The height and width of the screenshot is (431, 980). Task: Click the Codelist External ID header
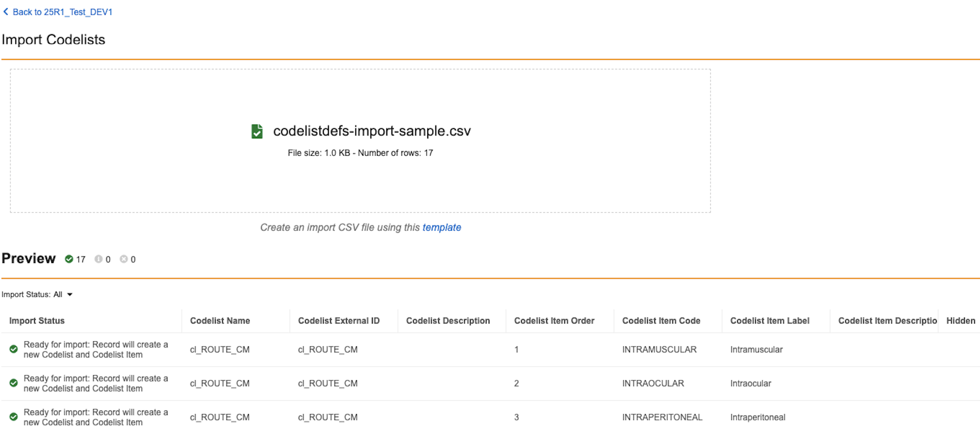339,321
